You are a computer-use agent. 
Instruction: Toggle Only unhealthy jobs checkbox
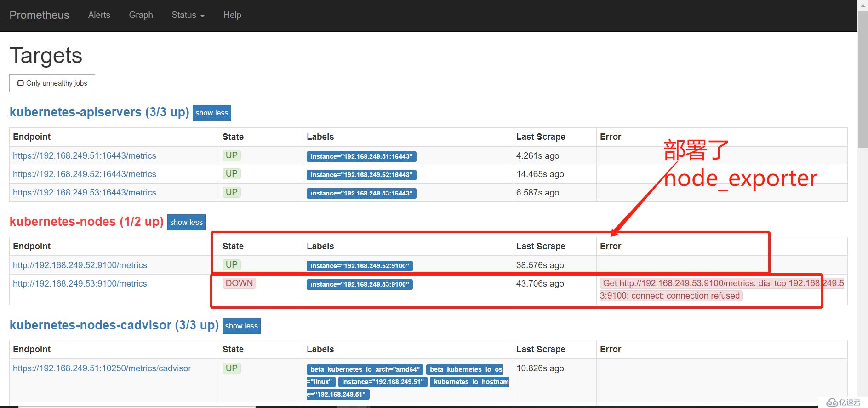[x=21, y=83]
